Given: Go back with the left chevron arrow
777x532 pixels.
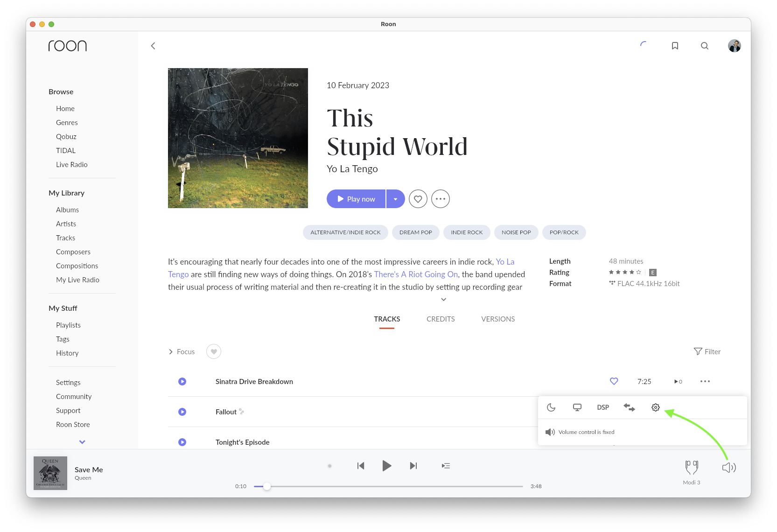Looking at the screenshot, I should point(153,46).
